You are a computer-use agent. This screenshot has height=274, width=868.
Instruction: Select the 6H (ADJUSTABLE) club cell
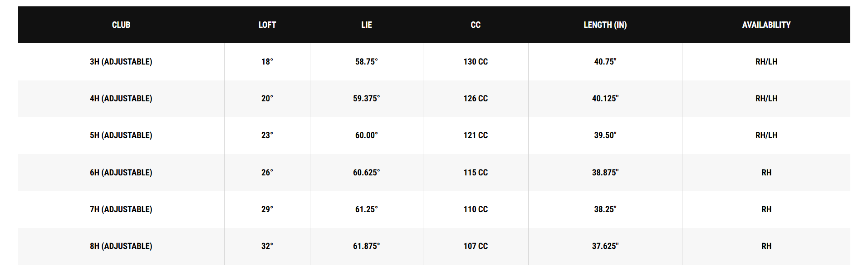click(121, 173)
